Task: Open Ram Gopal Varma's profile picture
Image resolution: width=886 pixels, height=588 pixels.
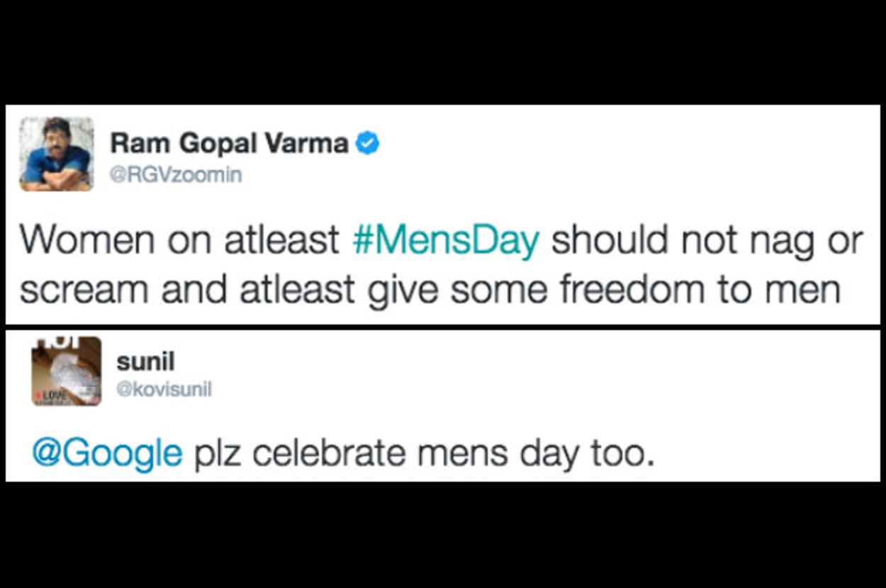Action: 57,154
